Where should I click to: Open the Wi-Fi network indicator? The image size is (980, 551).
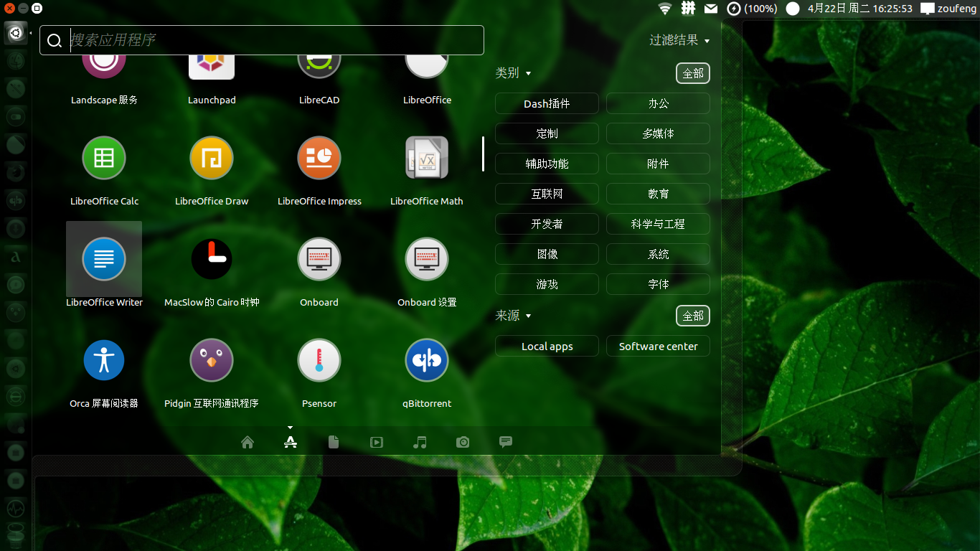[x=665, y=9]
